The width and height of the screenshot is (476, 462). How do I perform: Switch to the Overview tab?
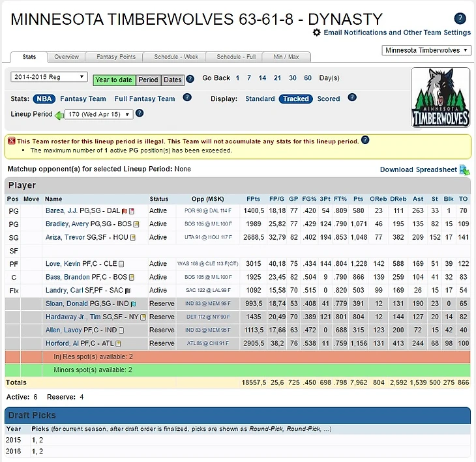tap(67, 57)
